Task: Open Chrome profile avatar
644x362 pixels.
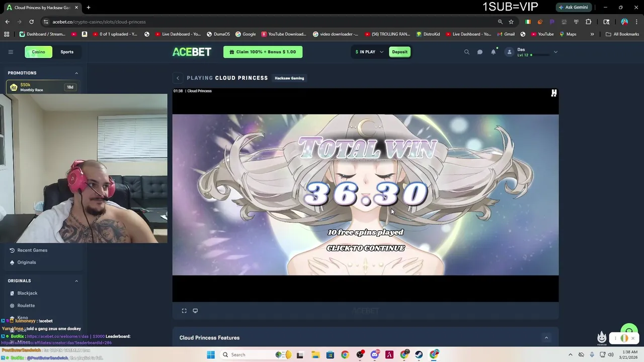Action: [624, 22]
